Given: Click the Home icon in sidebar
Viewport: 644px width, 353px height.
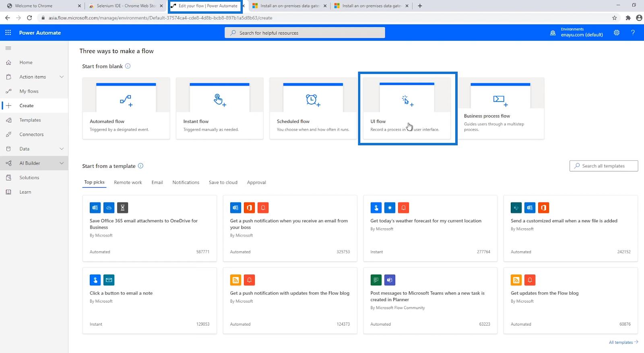Looking at the screenshot, I should click(8, 62).
